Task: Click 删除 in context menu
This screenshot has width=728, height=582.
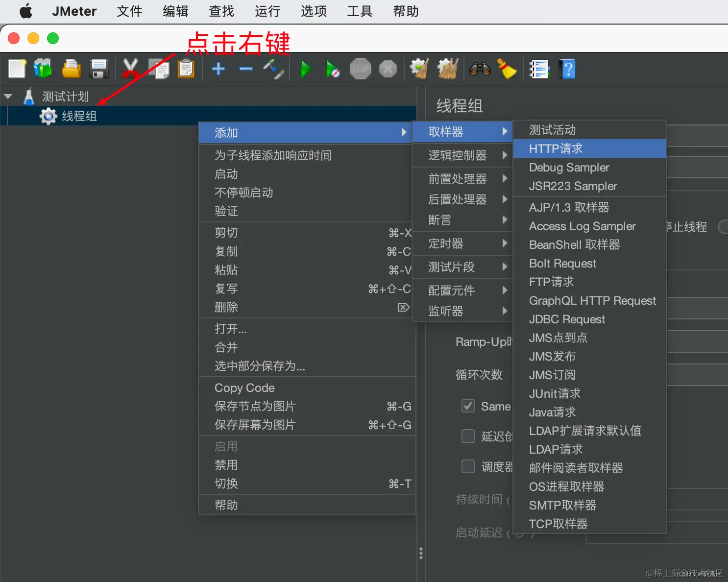Action: point(307,307)
